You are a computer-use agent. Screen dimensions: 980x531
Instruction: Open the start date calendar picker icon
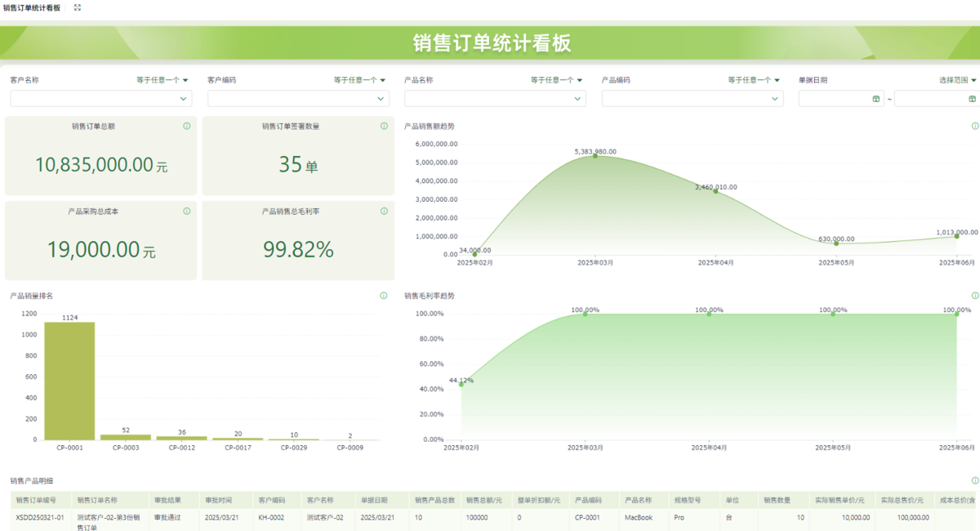tap(876, 99)
